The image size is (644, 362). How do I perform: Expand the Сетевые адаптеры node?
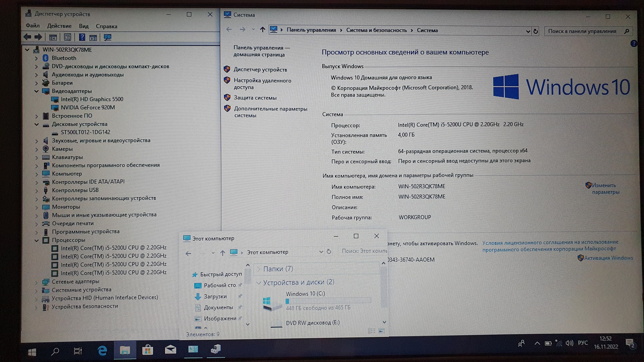coord(36,282)
